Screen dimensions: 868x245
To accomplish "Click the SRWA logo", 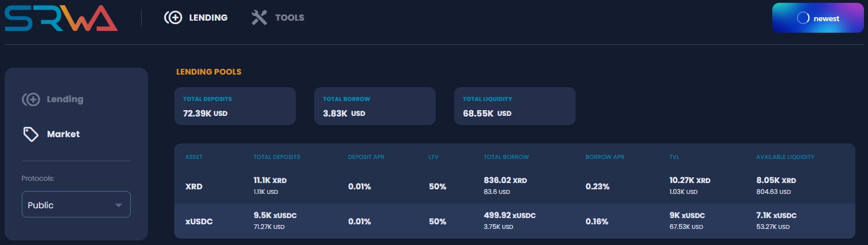I will (61, 18).
